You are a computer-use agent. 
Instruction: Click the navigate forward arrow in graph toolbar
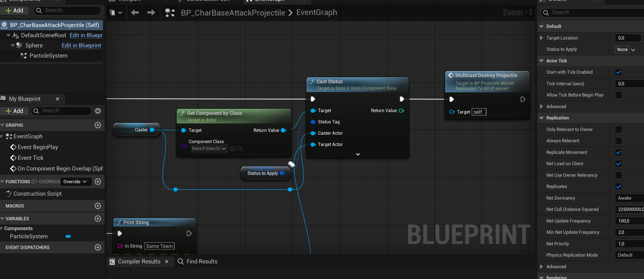coord(151,12)
